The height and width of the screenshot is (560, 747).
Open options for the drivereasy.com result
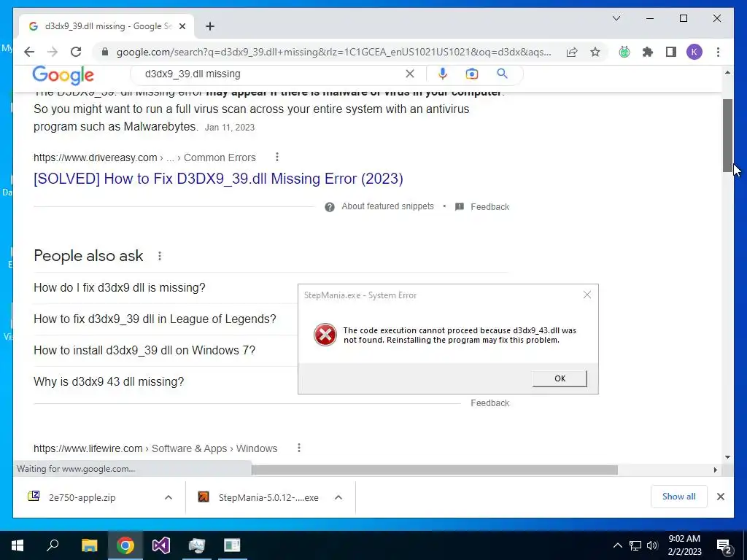point(276,157)
